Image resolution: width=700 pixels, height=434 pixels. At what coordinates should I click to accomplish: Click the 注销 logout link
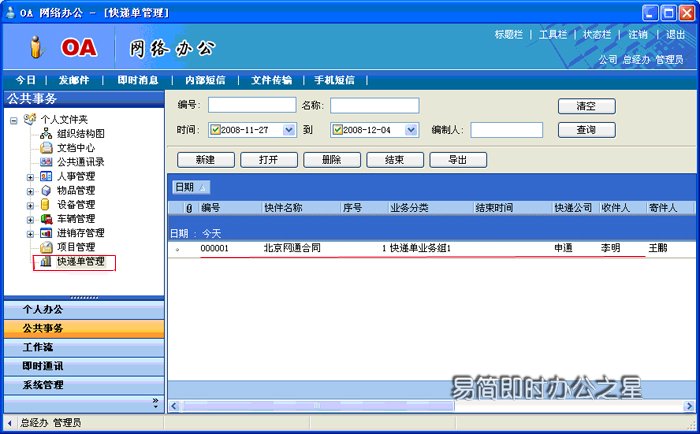point(638,34)
